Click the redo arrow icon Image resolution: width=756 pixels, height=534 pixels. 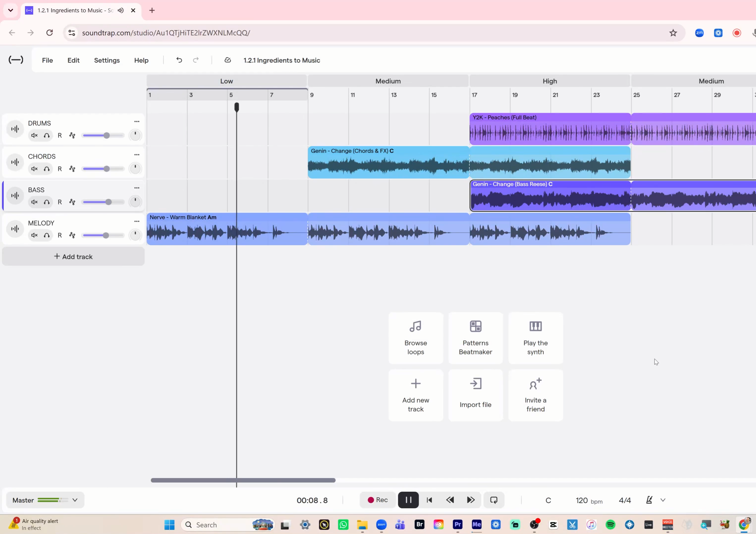coord(196,60)
